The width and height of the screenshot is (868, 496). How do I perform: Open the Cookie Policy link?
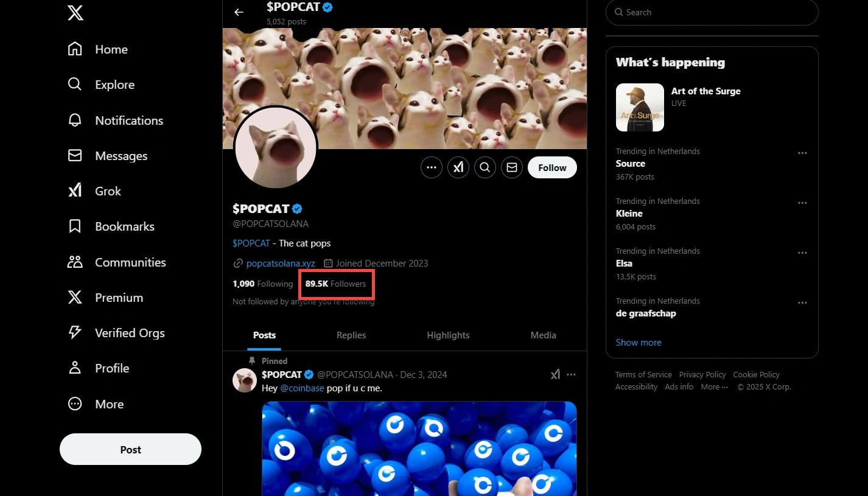pyautogui.click(x=756, y=375)
